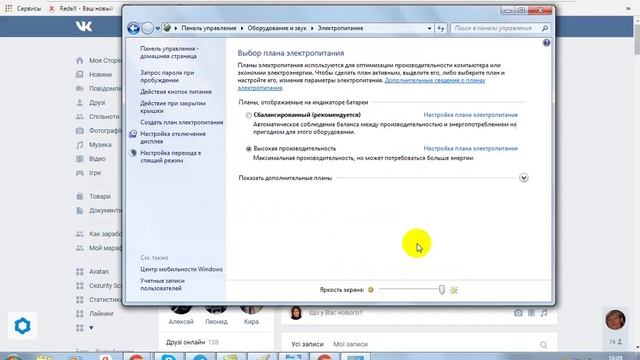Open 'Настройка отключения дисплея' link
This screenshot has width=640, height=360.
click(x=173, y=138)
